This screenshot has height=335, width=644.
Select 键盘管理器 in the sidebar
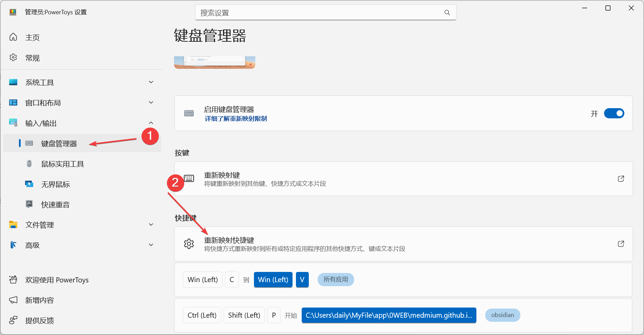[59, 144]
